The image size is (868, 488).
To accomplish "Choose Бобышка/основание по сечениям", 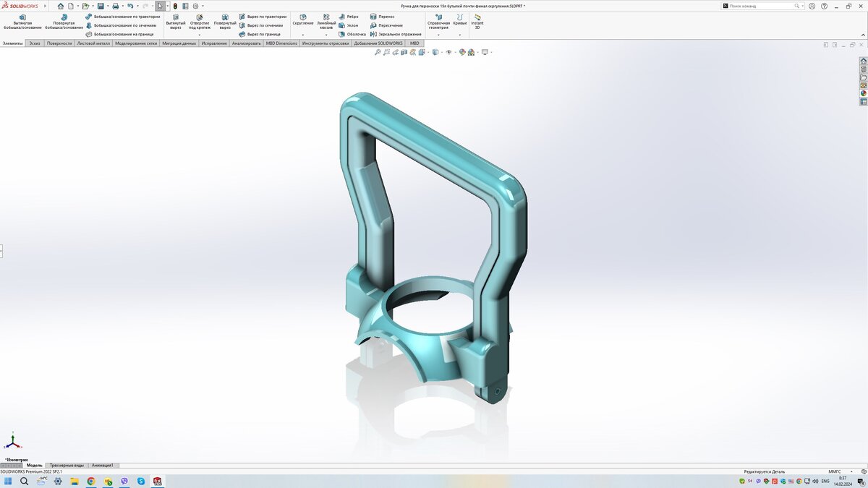I will (x=121, y=25).
